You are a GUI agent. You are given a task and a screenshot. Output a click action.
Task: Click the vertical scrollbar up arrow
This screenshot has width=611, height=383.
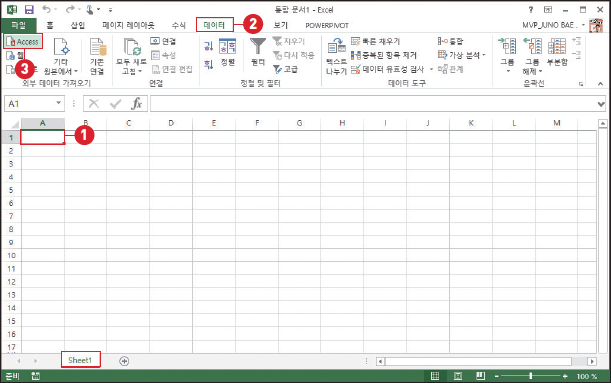tap(603, 124)
